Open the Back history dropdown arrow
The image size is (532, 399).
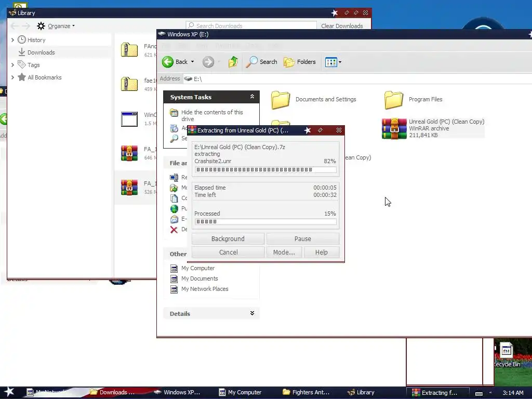click(192, 62)
